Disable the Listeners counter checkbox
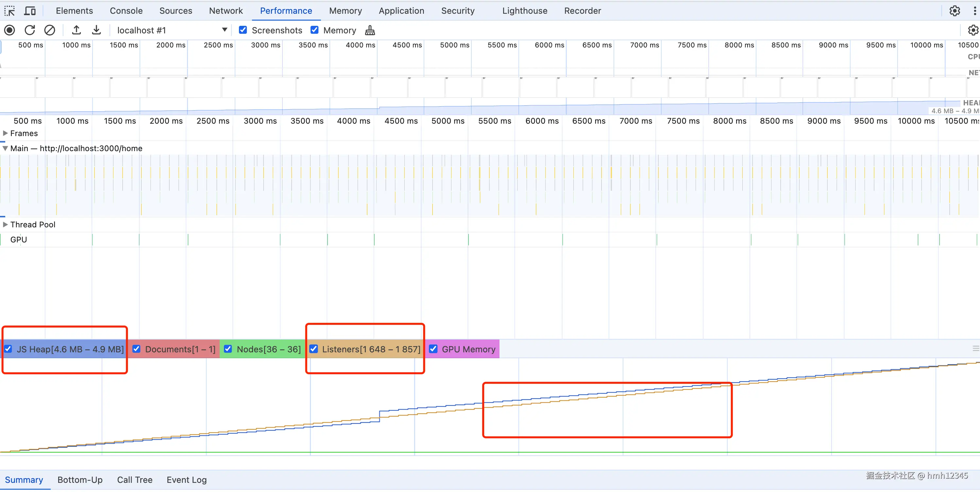This screenshot has width=980, height=492. [x=313, y=349]
